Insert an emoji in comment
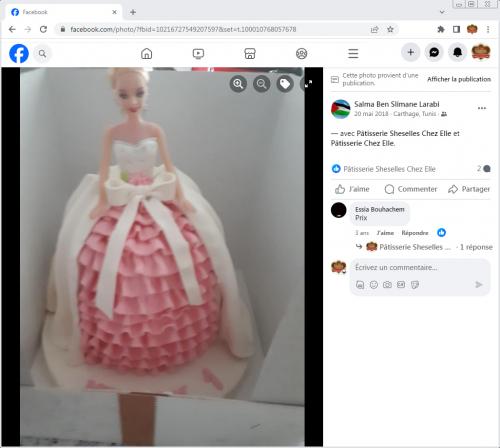This screenshot has width=500, height=448. [374, 285]
